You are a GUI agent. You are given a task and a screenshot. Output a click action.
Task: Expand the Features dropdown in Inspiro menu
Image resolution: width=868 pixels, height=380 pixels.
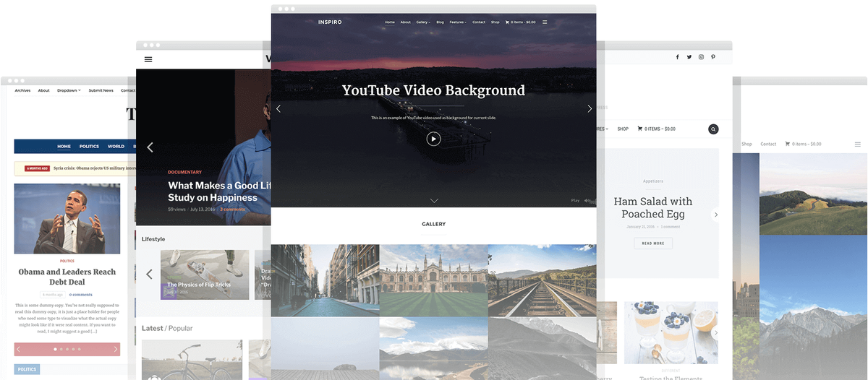tap(458, 22)
